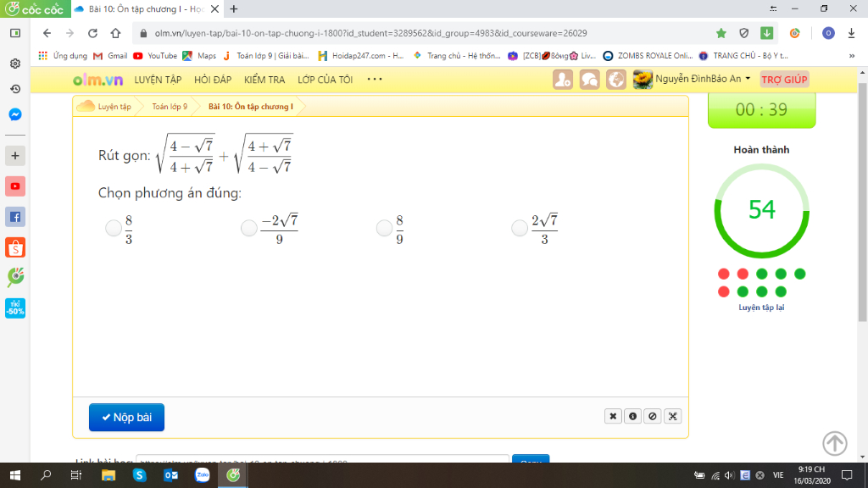
Task: Go to Luyện tập breadcrumb
Action: pyautogui.click(x=114, y=106)
